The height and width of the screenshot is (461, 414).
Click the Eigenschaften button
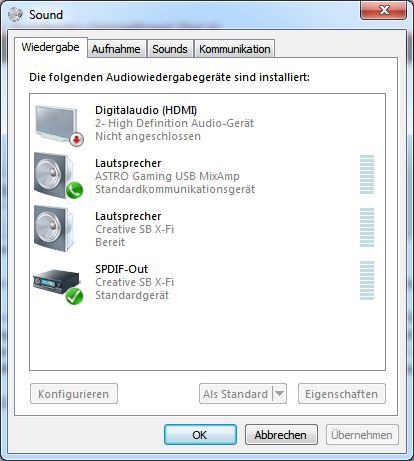tap(342, 394)
